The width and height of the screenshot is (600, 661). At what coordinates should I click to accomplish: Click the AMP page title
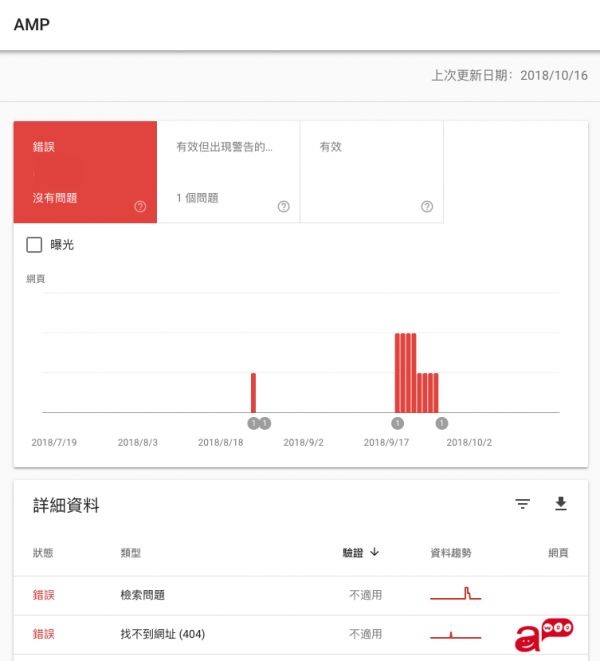[x=32, y=24]
